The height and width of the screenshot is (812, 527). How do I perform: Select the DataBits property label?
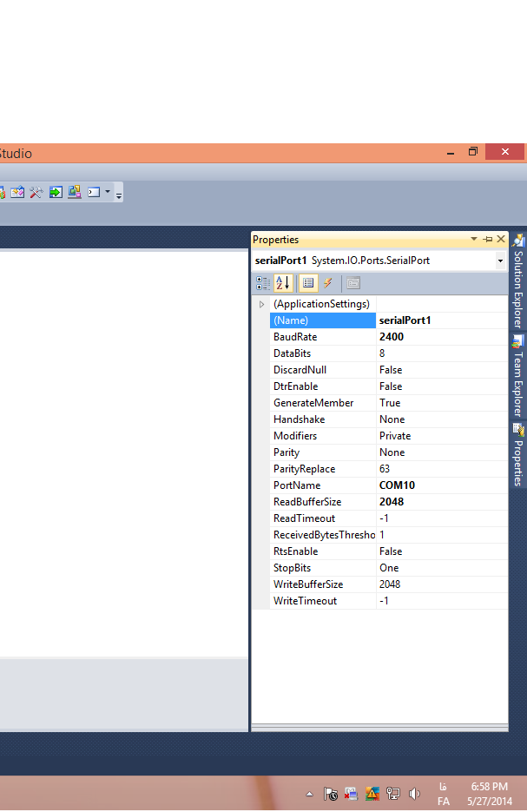point(292,353)
